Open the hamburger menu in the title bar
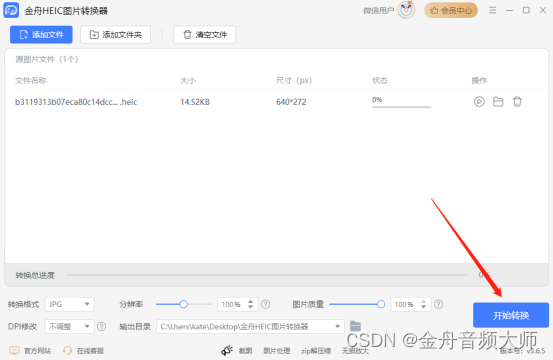This screenshot has width=553, height=360. pos(493,10)
